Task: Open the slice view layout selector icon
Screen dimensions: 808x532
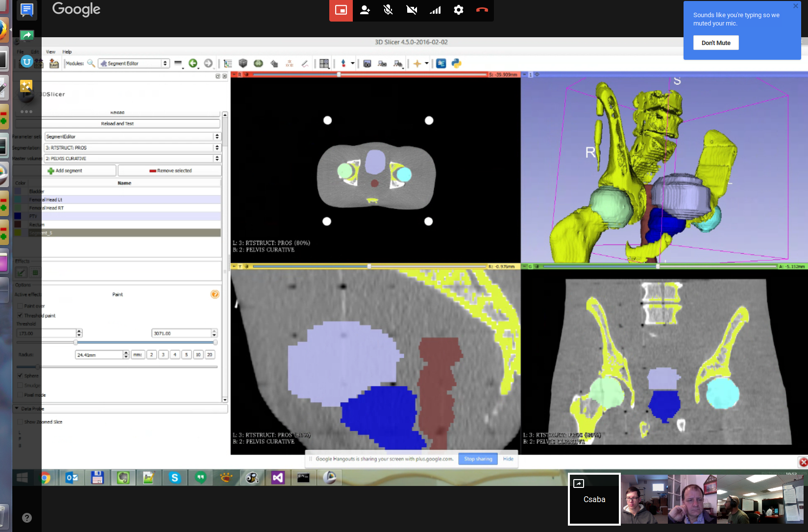Action: pyautogui.click(x=324, y=63)
